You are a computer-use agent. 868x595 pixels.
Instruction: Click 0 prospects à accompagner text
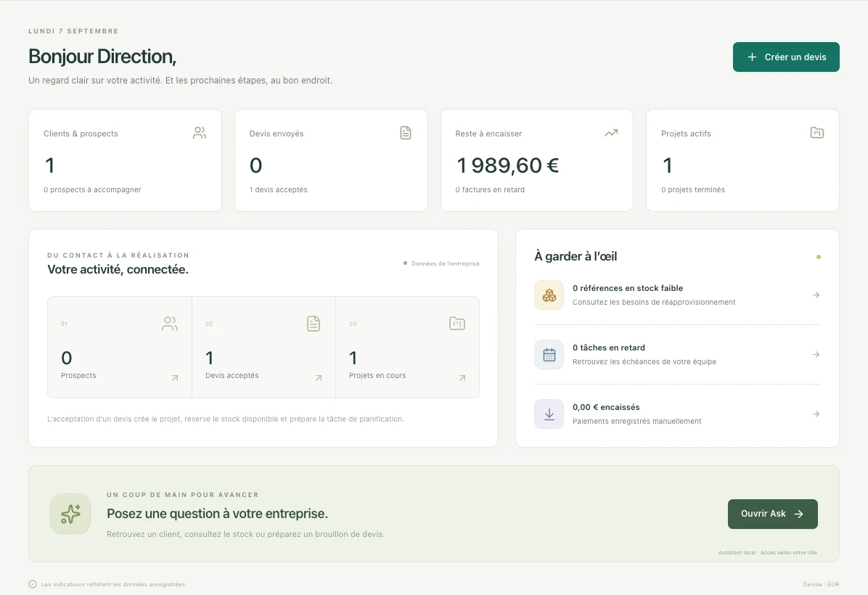(x=92, y=190)
